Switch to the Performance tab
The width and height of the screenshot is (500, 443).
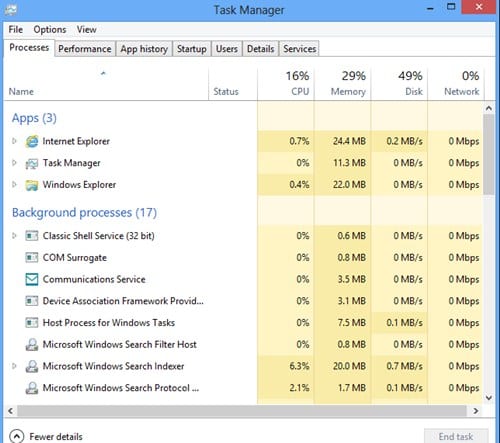(85, 49)
